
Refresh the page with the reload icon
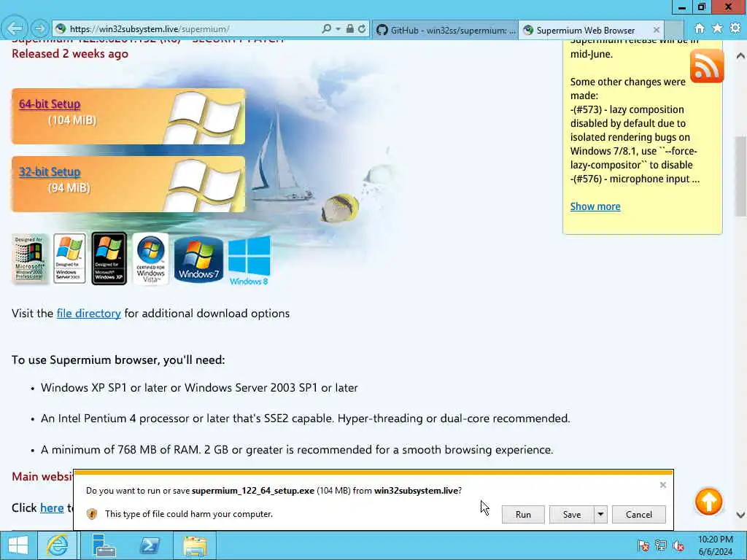point(362,29)
